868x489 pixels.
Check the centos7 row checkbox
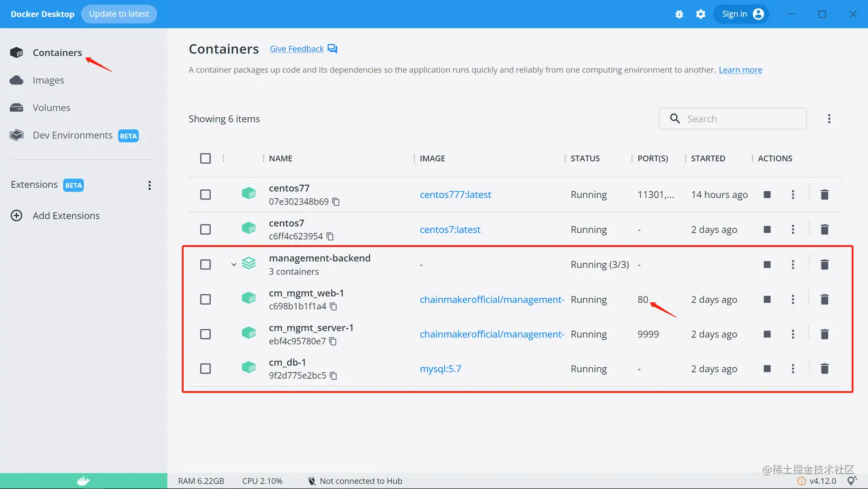(x=206, y=229)
